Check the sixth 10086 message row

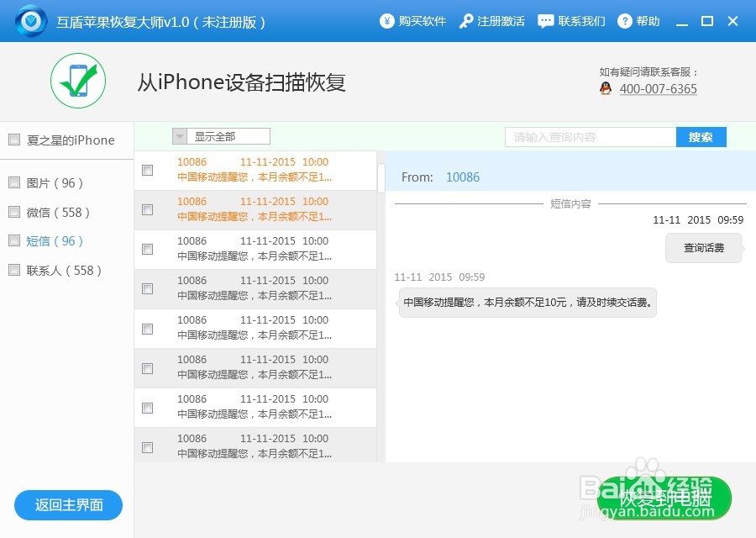click(148, 369)
